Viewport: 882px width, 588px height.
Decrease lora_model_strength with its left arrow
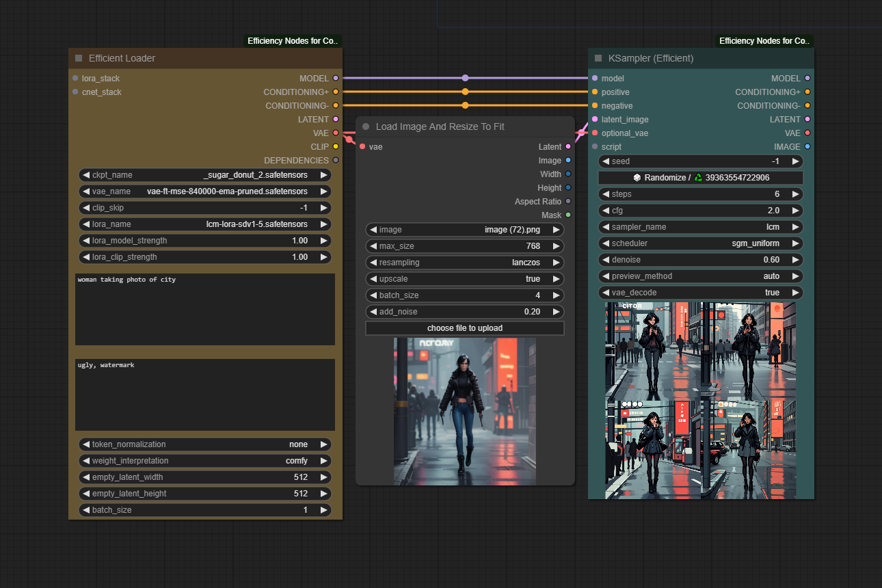86,241
